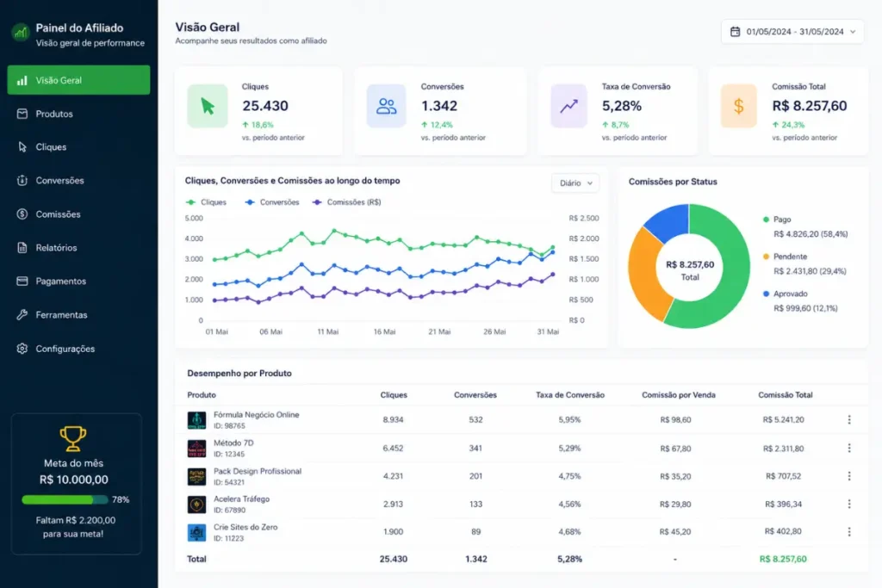Click the gear icon beside Configurações

22,349
